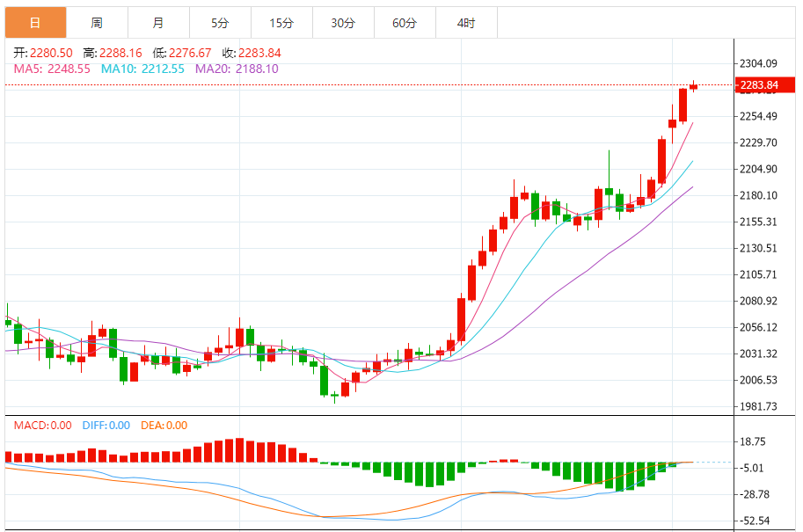Click the 2204.90 price axis label
The height and width of the screenshot is (532, 803).
[758, 169]
